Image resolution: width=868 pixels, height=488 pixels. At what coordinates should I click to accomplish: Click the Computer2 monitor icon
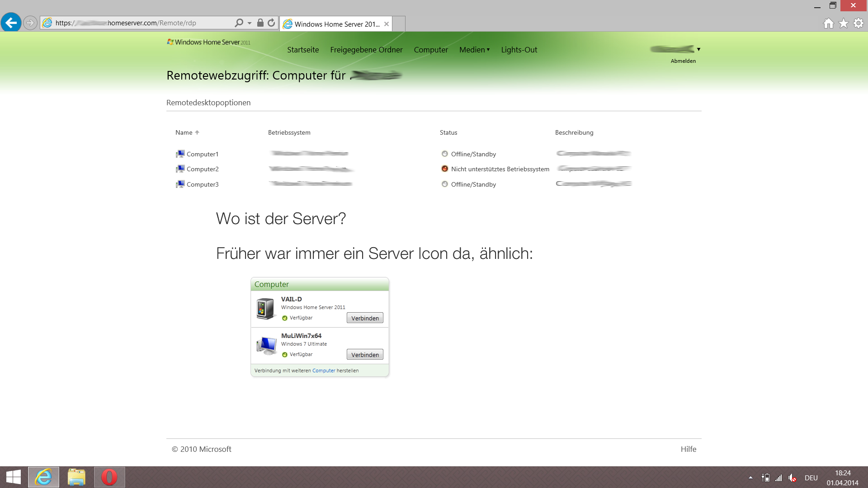[180, 169]
